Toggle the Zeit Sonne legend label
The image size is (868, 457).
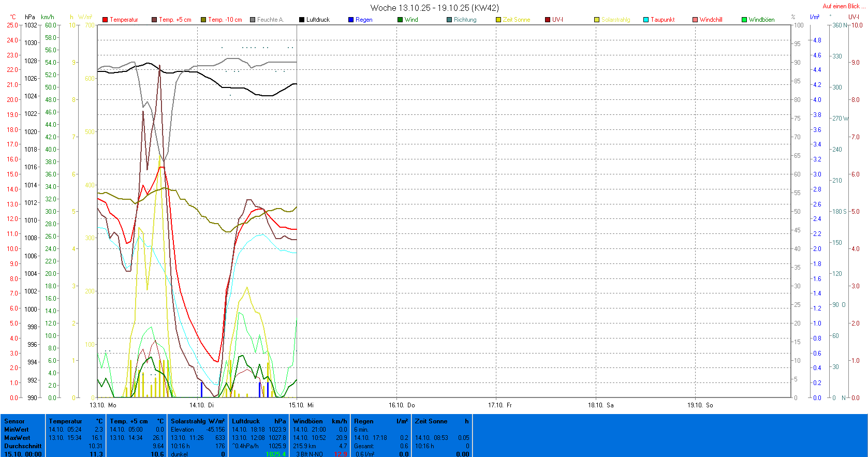coord(516,20)
